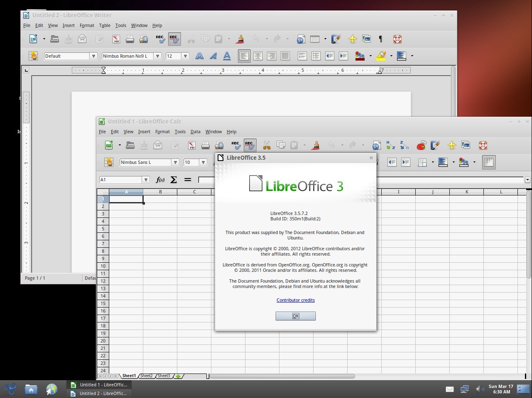
Task: Click OK in LibreOffice 3.5 dialog
Action: (x=296, y=316)
